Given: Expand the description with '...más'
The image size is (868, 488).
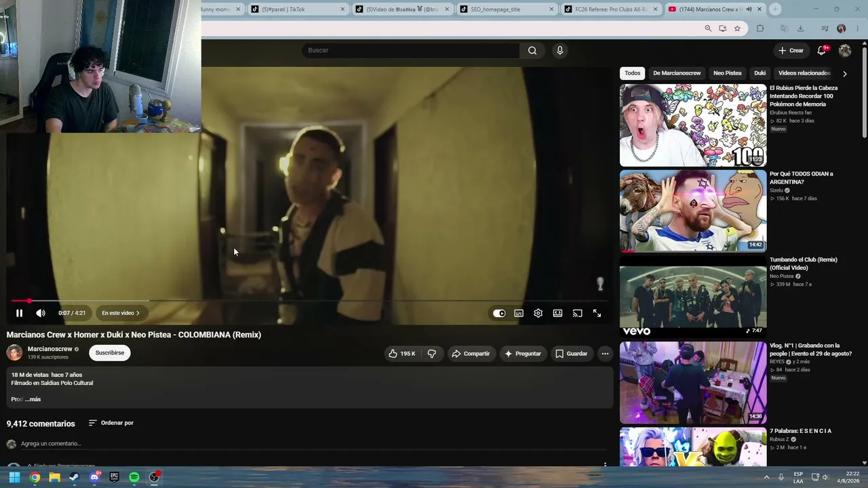Looking at the screenshot, I should 33,399.
